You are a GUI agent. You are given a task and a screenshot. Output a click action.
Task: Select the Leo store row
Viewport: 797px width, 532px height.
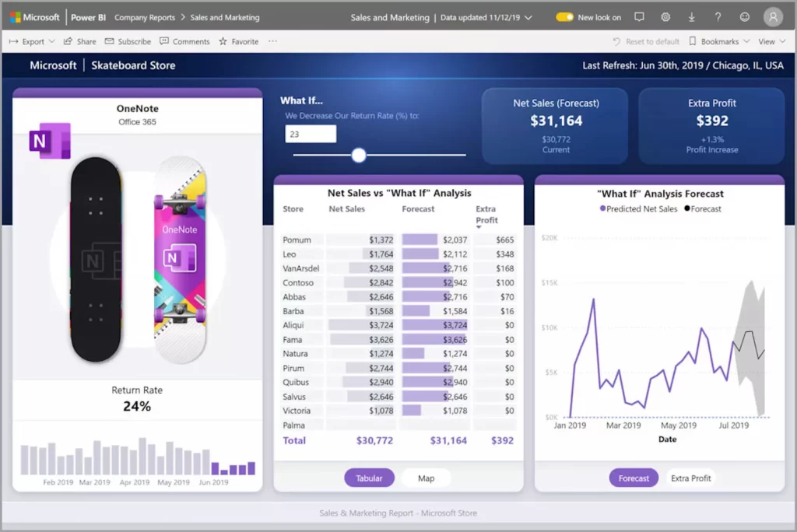[398, 254]
